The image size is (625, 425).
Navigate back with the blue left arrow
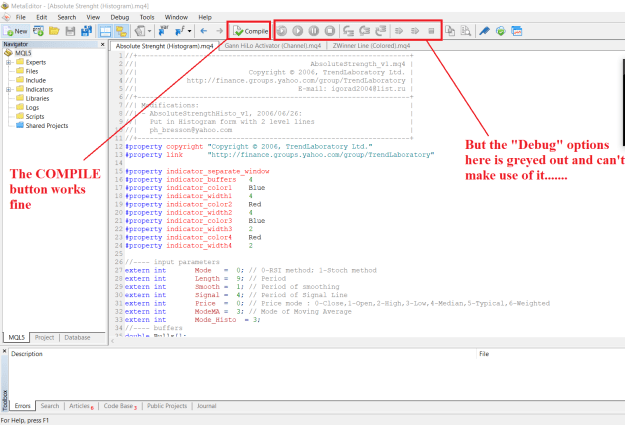pos(204,31)
